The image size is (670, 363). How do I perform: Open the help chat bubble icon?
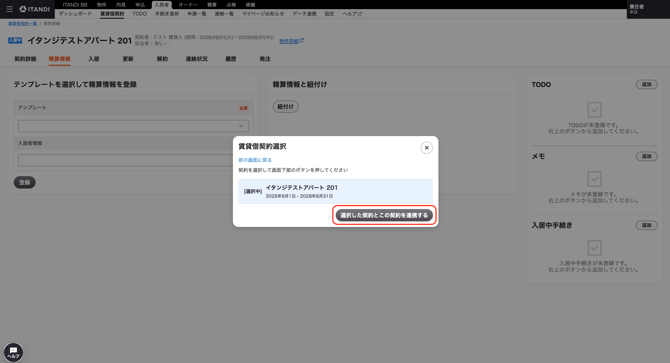pyautogui.click(x=13, y=352)
